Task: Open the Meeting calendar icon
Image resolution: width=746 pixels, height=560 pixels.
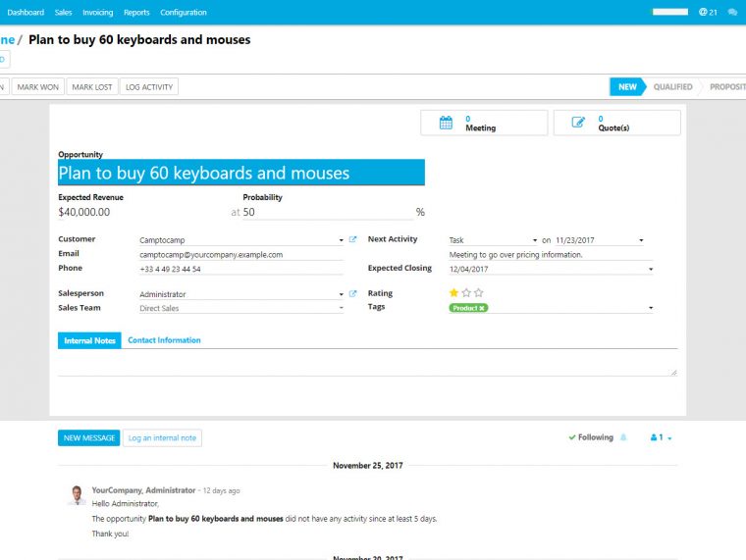Action: click(x=446, y=123)
